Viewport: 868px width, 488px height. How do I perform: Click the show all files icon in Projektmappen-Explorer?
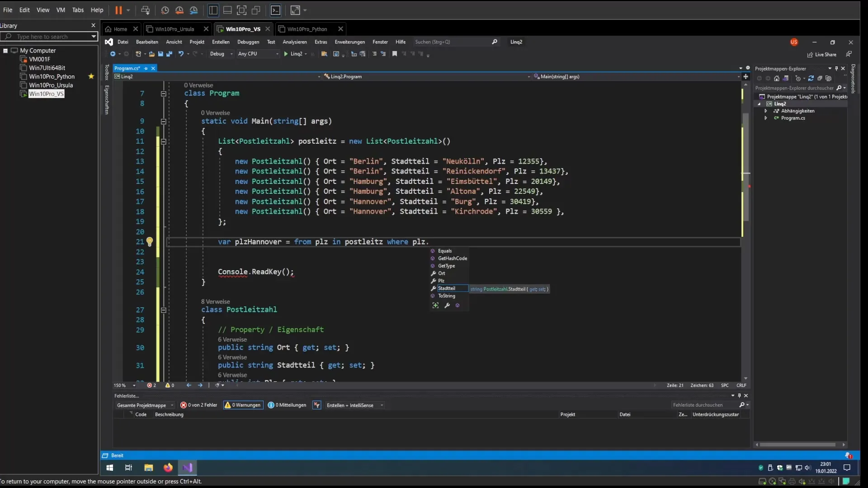pyautogui.click(x=829, y=78)
